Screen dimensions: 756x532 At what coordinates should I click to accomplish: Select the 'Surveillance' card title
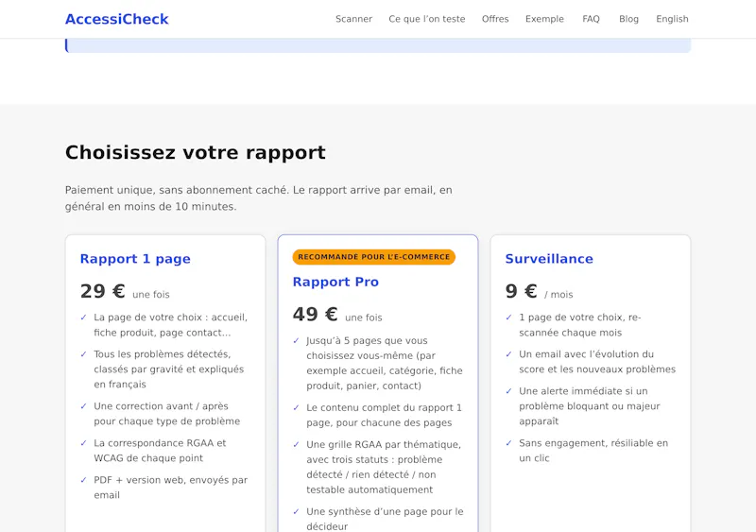tap(549, 259)
